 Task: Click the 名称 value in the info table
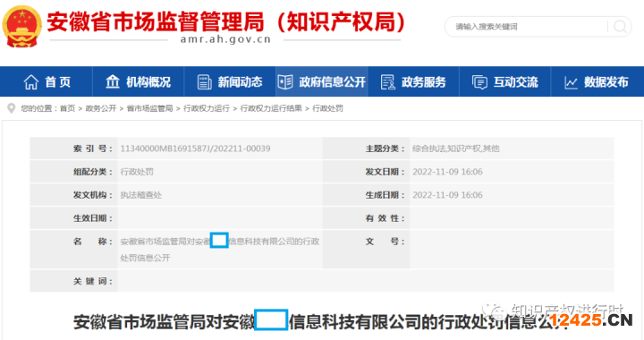pos(220,250)
